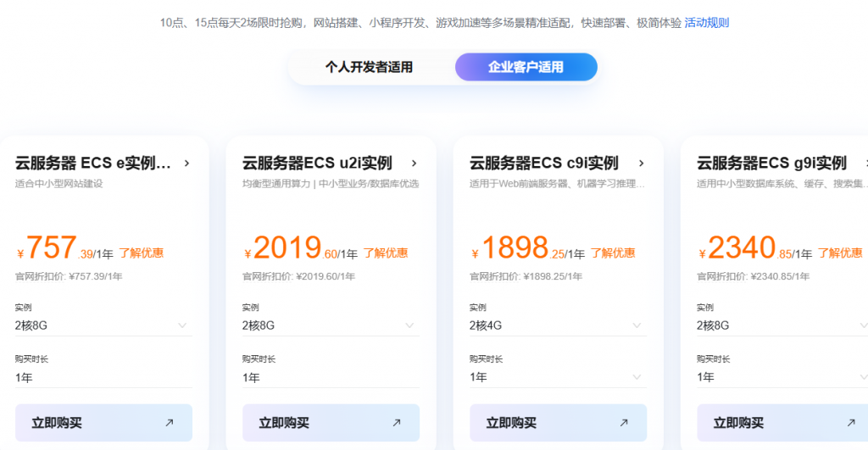Open the ECS e实例 card title
The width and height of the screenshot is (868, 450).
(x=92, y=163)
